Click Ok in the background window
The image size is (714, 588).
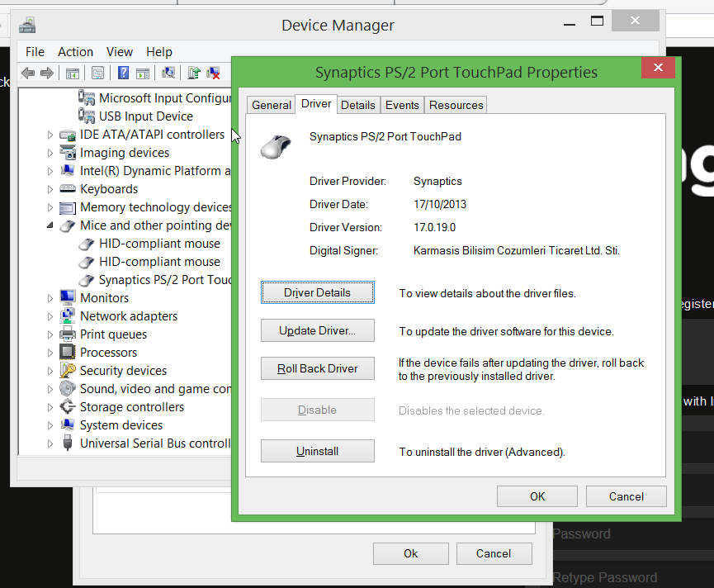click(411, 553)
